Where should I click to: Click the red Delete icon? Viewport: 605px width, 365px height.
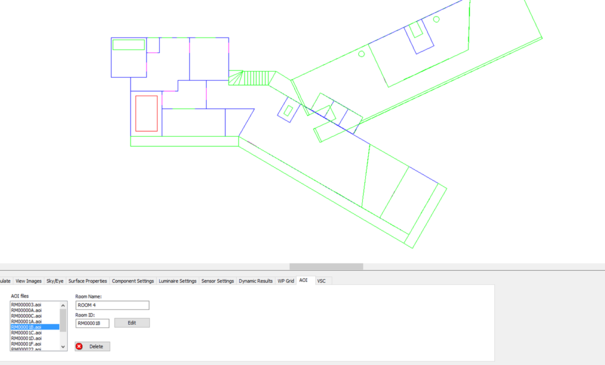click(x=79, y=346)
